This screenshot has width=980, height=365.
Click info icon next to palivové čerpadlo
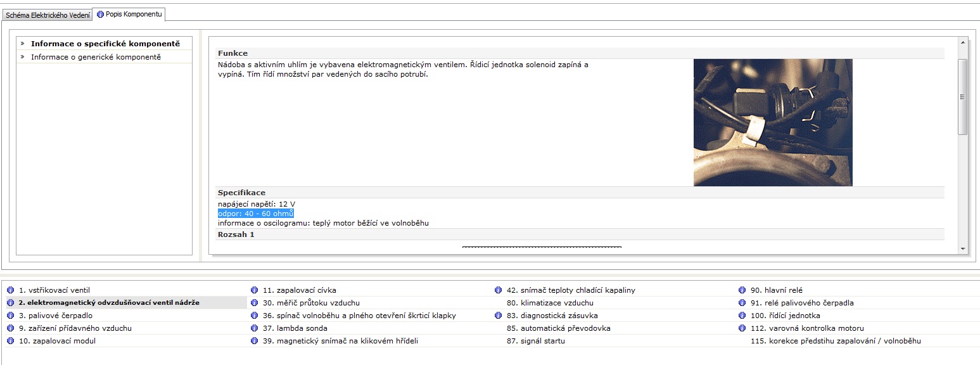point(10,316)
